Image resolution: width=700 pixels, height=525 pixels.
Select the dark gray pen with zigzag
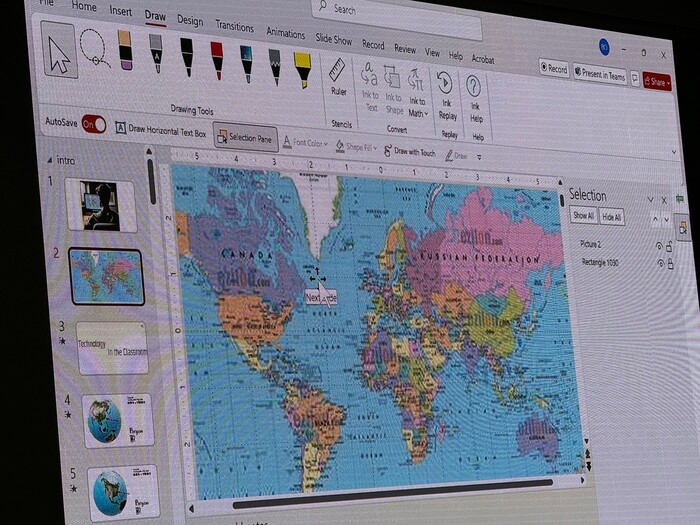tap(275, 67)
